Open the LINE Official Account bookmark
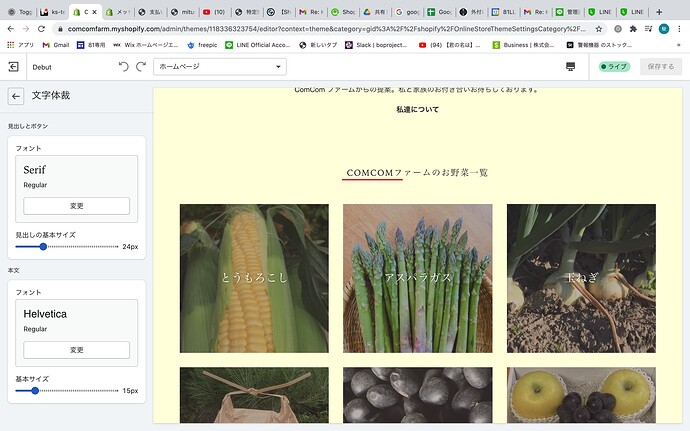The image size is (690, 431). point(258,45)
